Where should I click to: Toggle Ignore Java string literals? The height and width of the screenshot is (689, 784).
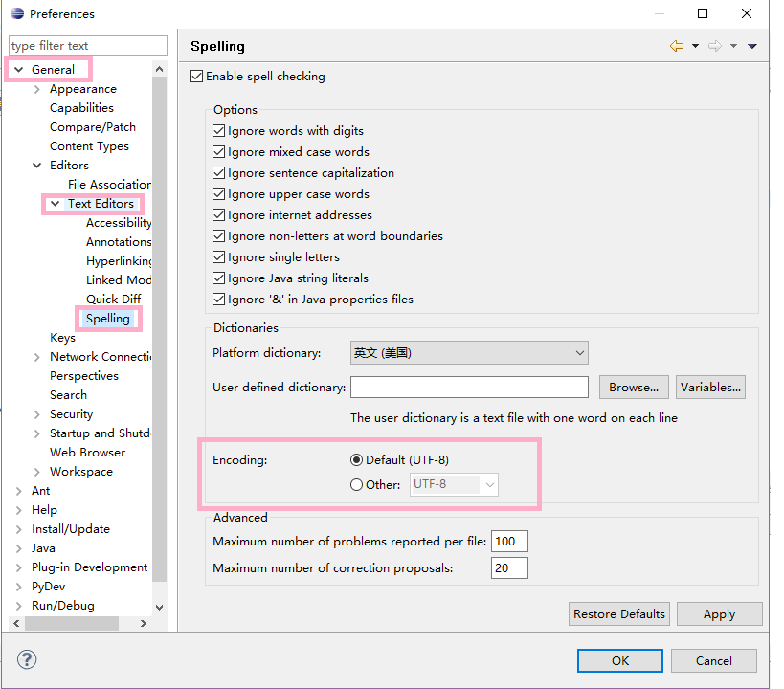pyautogui.click(x=218, y=278)
